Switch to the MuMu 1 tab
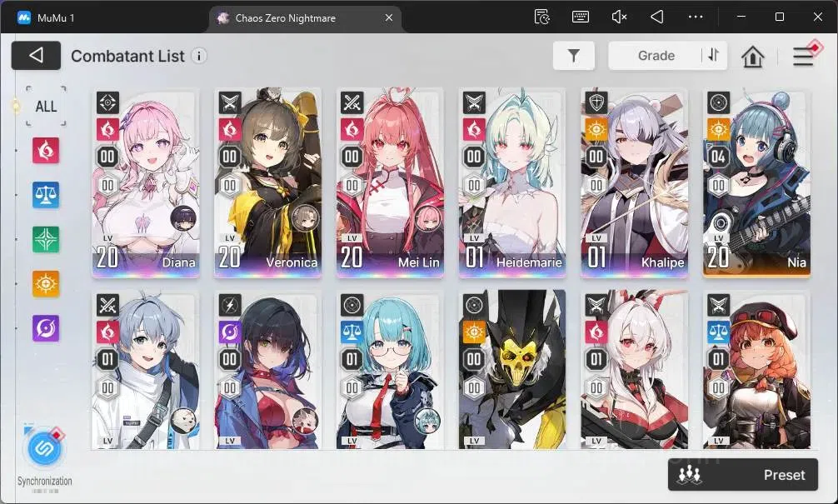This screenshot has width=838, height=504. pyautogui.click(x=46, y=17)
